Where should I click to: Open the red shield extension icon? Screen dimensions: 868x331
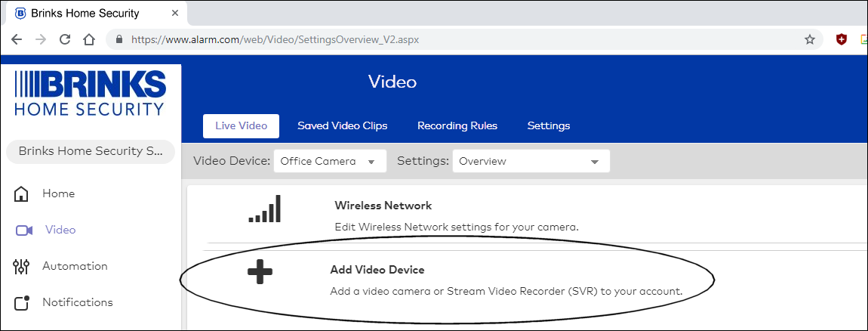tap(842, 39)
